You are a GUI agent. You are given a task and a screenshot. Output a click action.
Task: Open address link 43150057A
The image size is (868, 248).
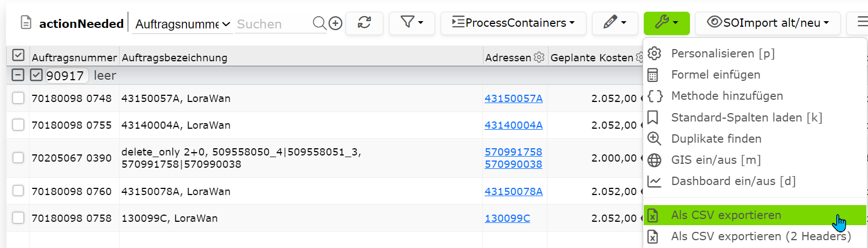tap(514, 99)
